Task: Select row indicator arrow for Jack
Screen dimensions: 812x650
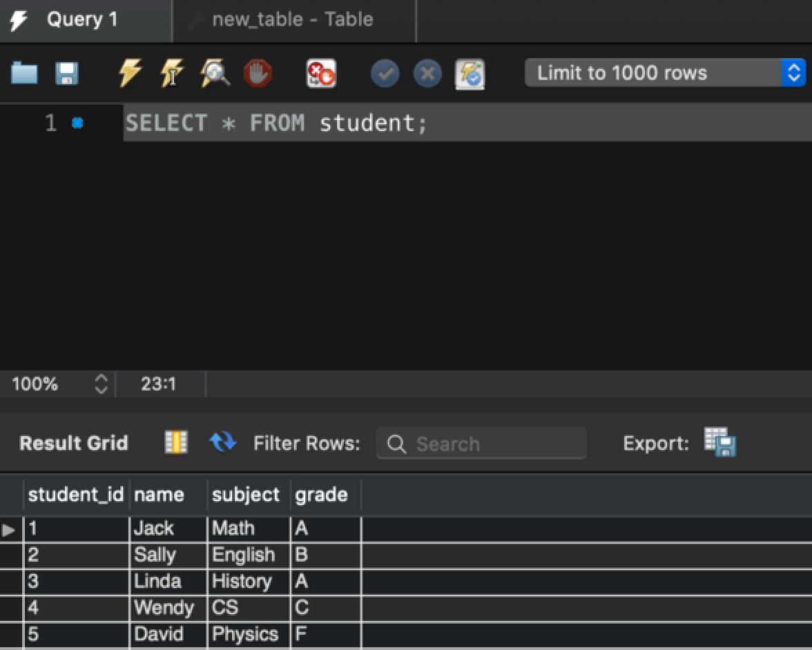Action: (x=9, y=529)
